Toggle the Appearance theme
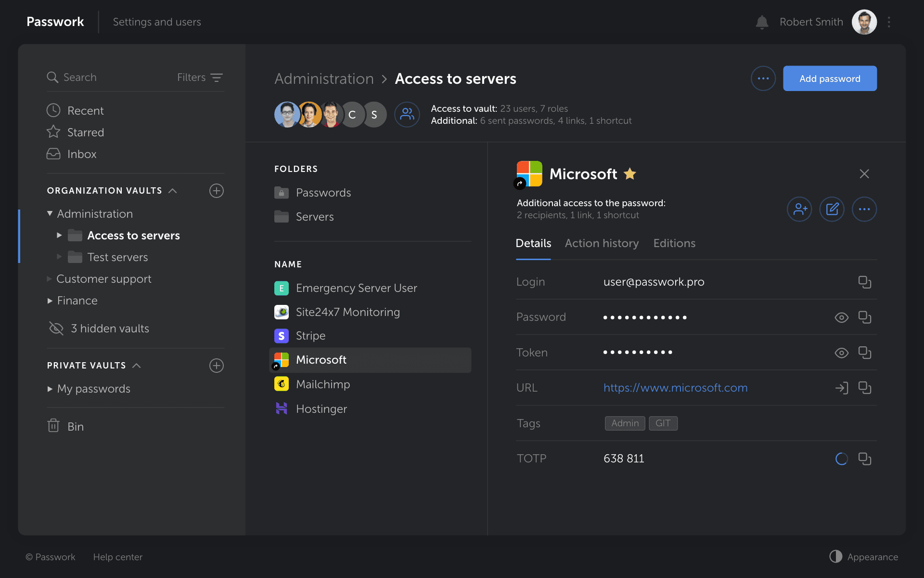This screenshot has width=924, height=578. [x=863, y=557]
